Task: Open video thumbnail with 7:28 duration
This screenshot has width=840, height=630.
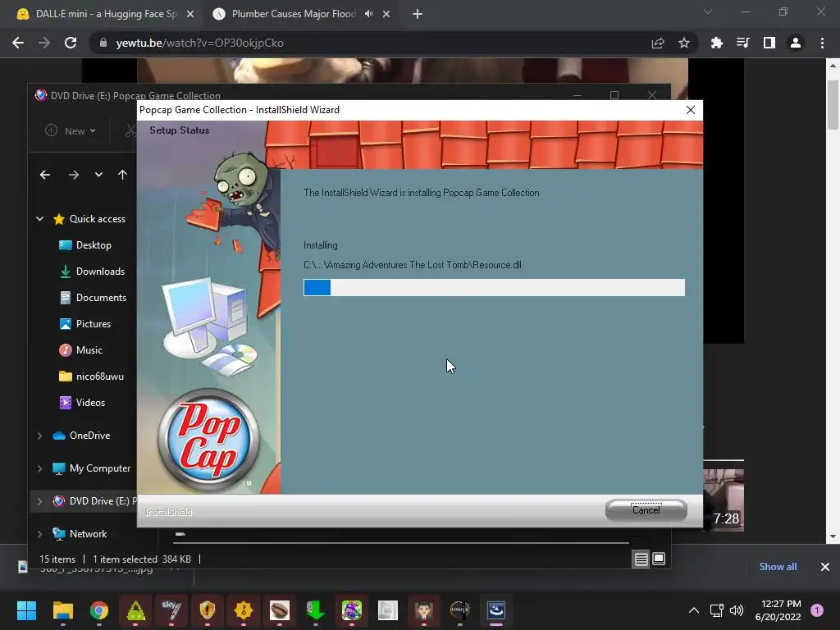Action: [x=724, y=500]
